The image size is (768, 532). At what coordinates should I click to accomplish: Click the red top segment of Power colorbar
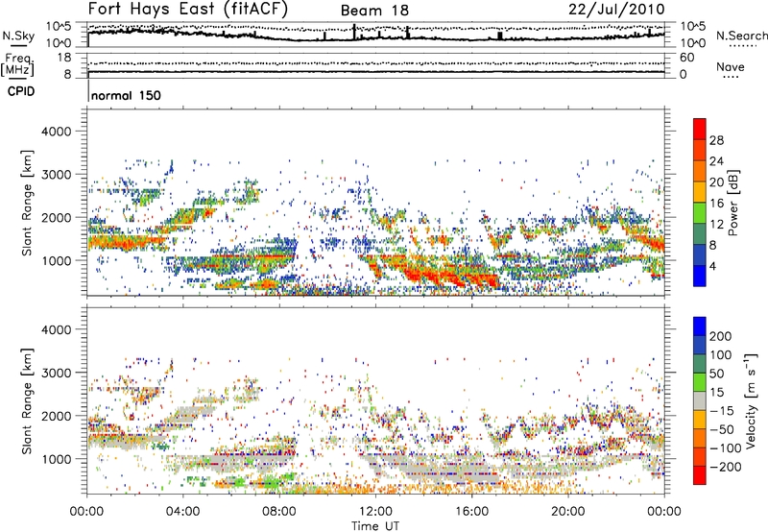click(x=700, y=129)
